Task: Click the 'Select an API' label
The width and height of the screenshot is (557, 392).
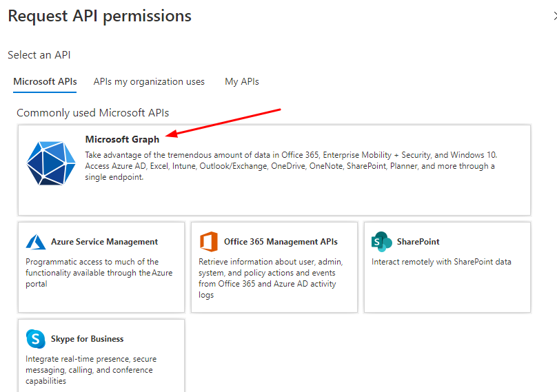Action: [39, 55]
